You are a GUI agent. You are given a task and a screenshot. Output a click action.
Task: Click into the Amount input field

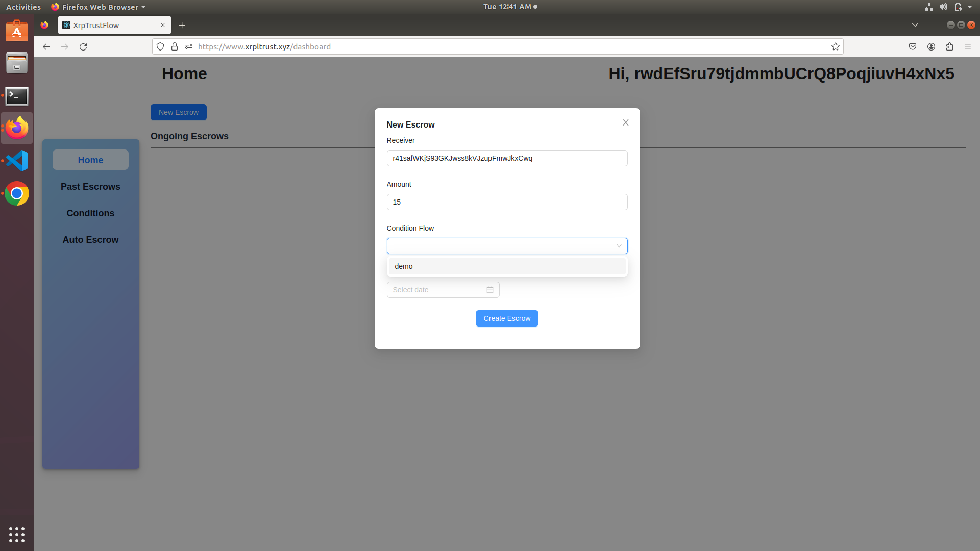point(506,202)
